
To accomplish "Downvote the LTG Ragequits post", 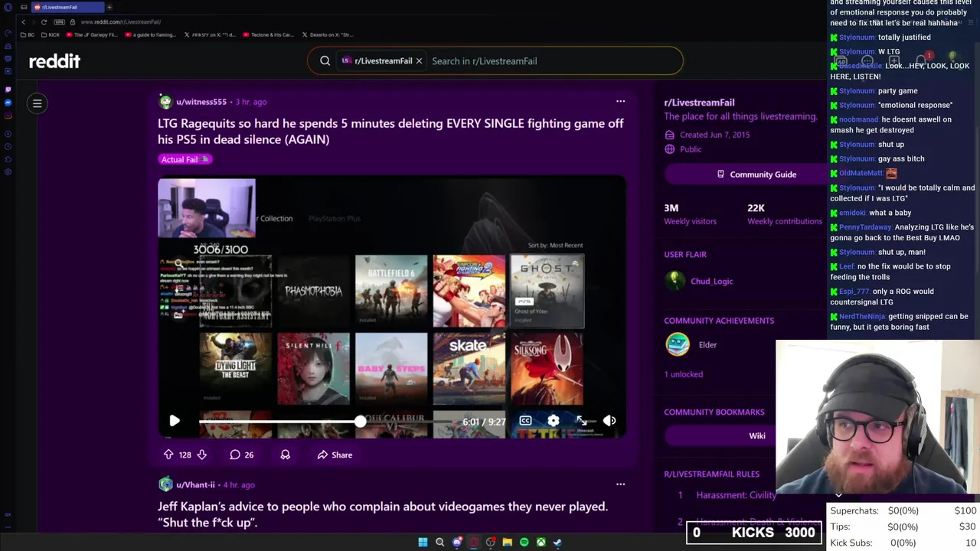I will click(x=202, y=455).
